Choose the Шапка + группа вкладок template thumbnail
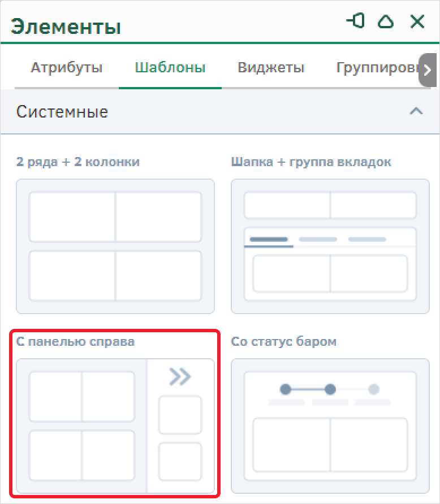The width and height of the screenshot is (440, 504). (330, 246)
